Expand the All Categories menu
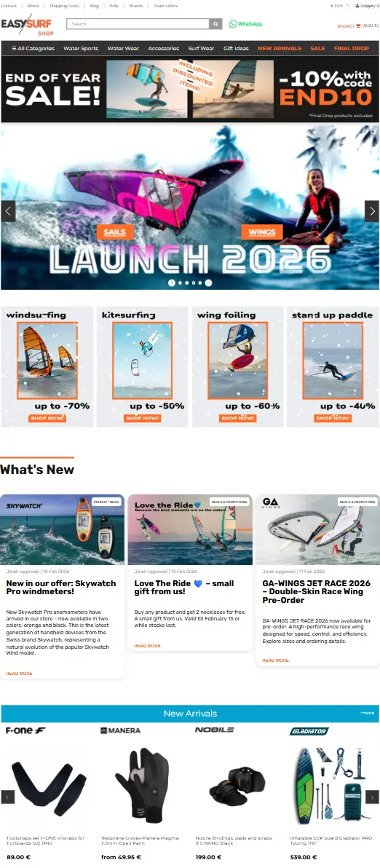This screenshot has height=868, width=380. pos(33,48)
